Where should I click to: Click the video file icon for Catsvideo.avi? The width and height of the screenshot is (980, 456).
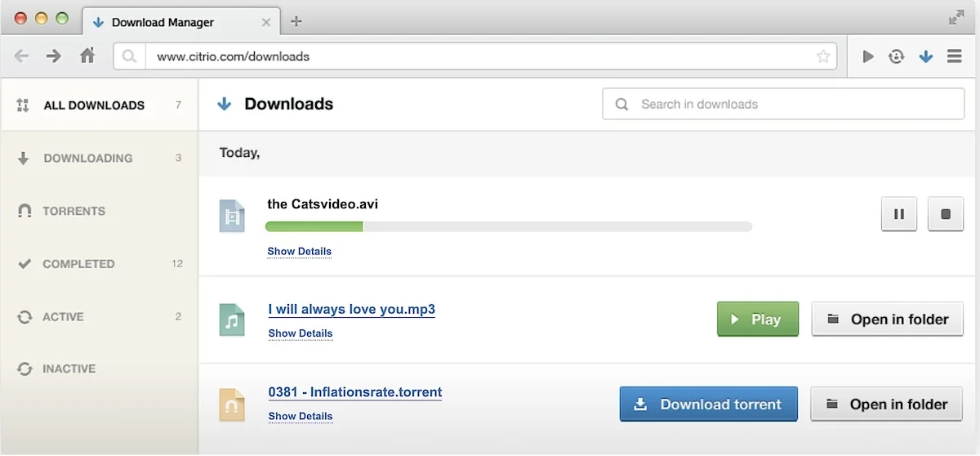coord(232,216)
